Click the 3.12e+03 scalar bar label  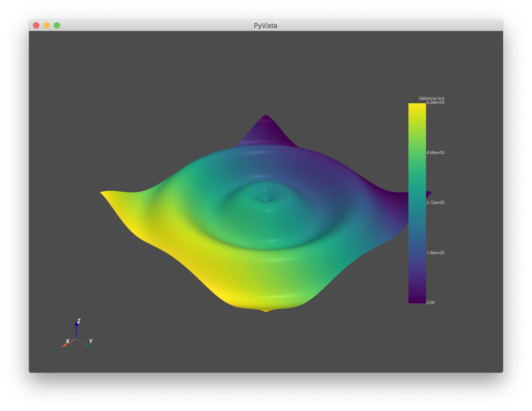click(435, 203)
